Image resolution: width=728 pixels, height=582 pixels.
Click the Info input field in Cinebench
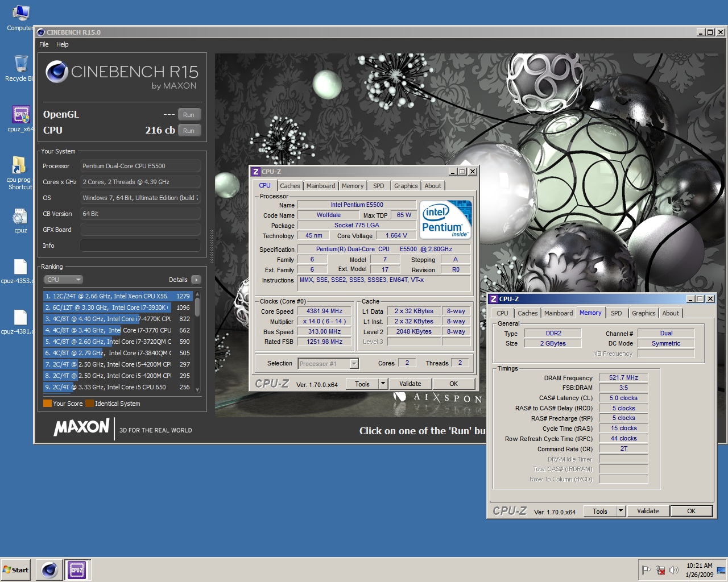140,246
